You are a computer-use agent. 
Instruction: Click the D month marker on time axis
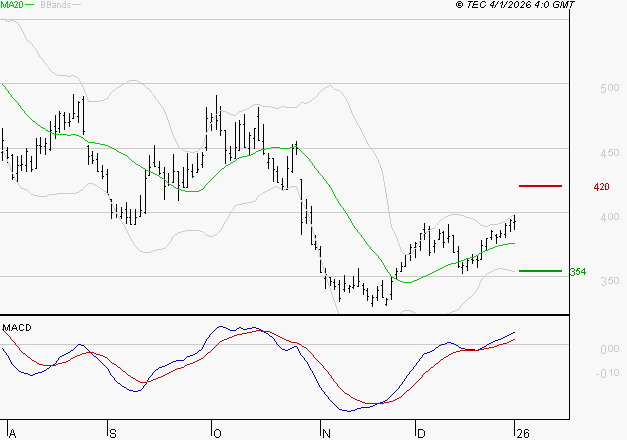421,434
